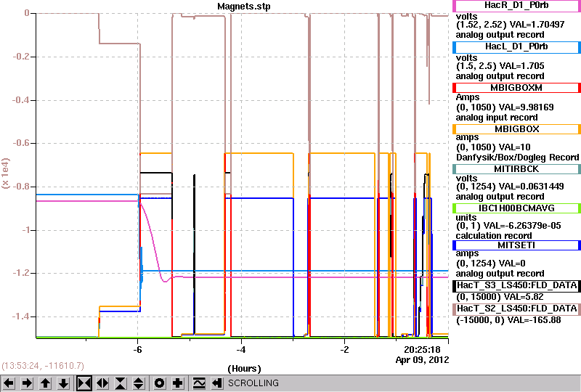Click the wavy-line graph icon in the toolbar

coord(199,383)
